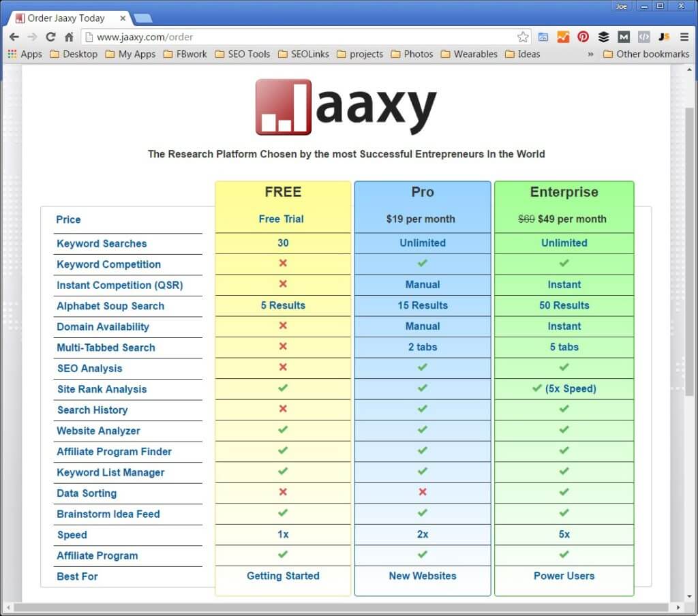Open the Apps grid shortcut
698x616 pixels.
click(x=25, y=55)
